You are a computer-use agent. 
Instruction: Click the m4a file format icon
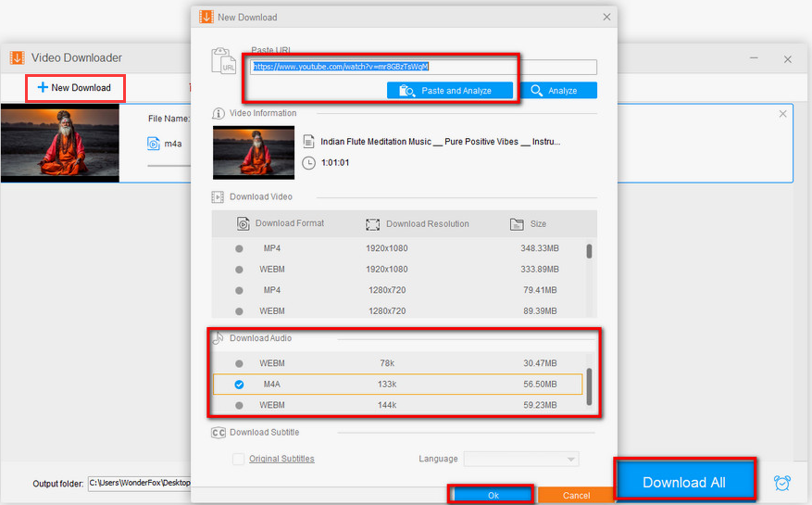[x=154, y=144]
